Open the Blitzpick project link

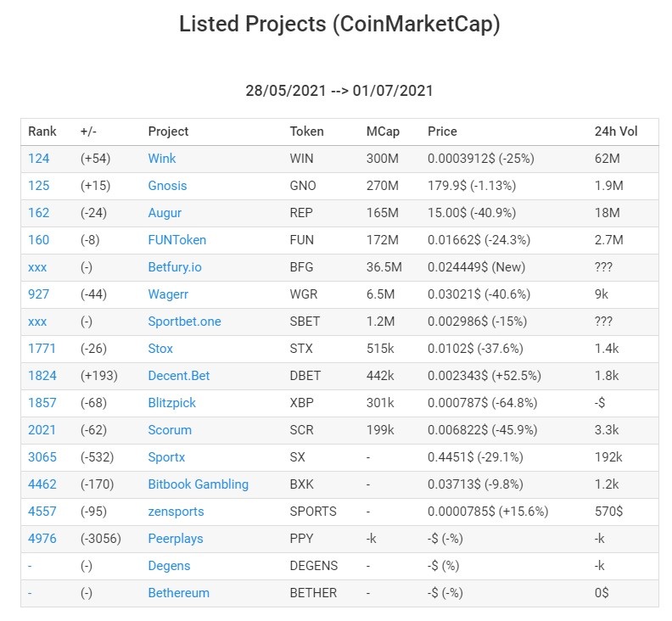(172, 403)
